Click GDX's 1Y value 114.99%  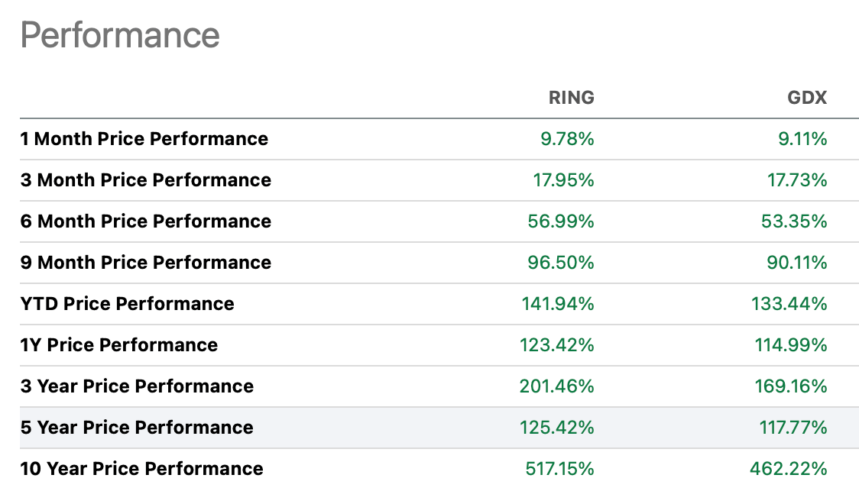(x=791, y=345)
